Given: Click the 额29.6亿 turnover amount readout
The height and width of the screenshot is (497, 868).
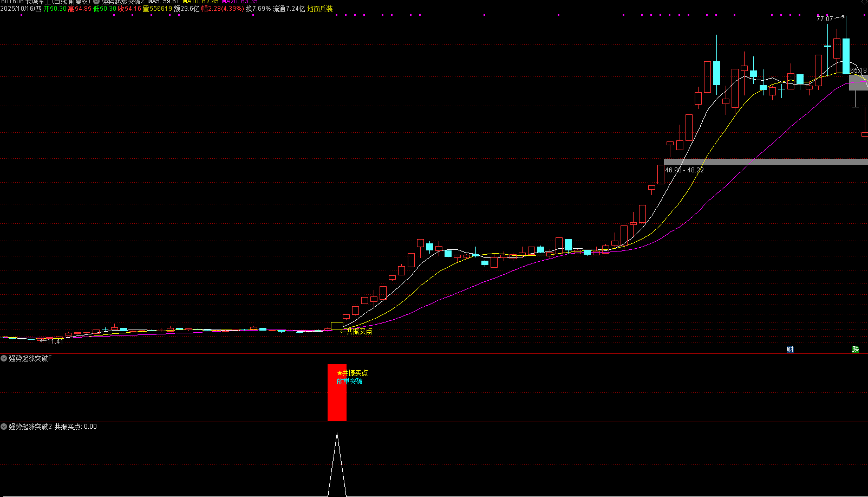Looking at the screenshot, I should (x=186, y=9).
